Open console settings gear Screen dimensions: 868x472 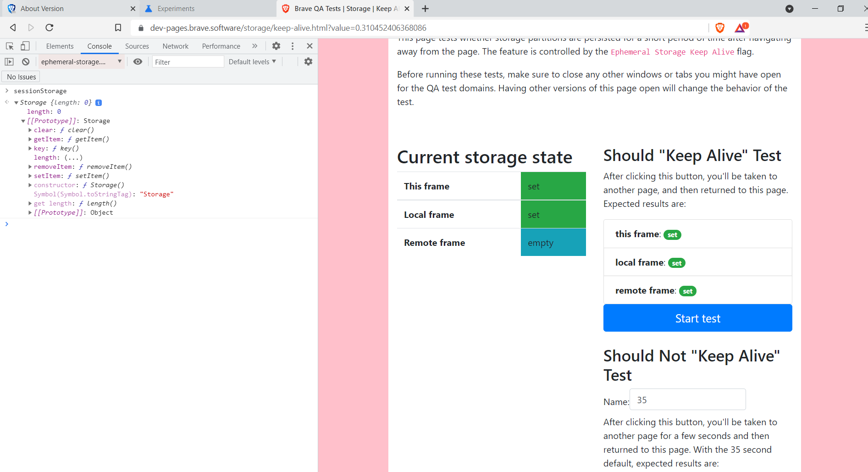point(308,61)
